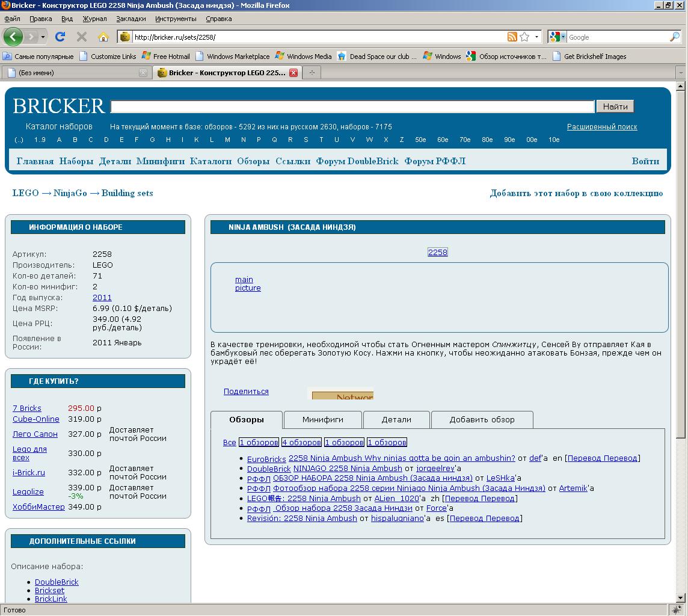Open the Закладки menu

point(131,19)
